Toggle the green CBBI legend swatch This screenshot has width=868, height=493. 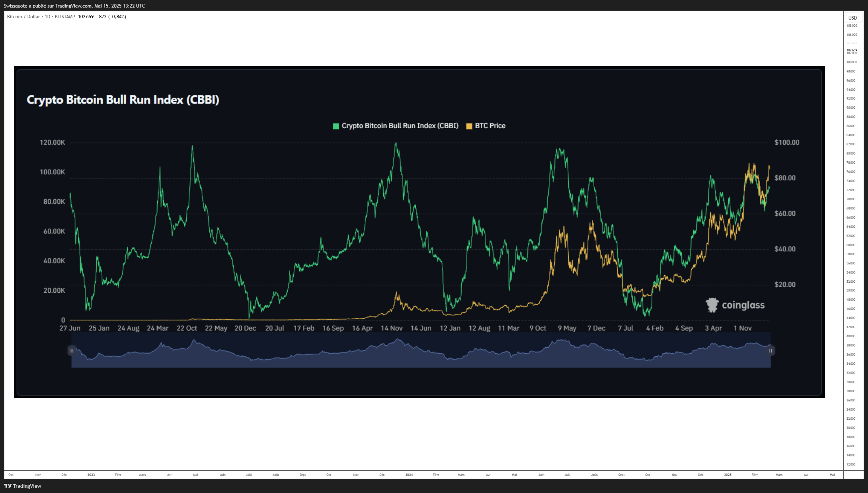pos(336,126)
